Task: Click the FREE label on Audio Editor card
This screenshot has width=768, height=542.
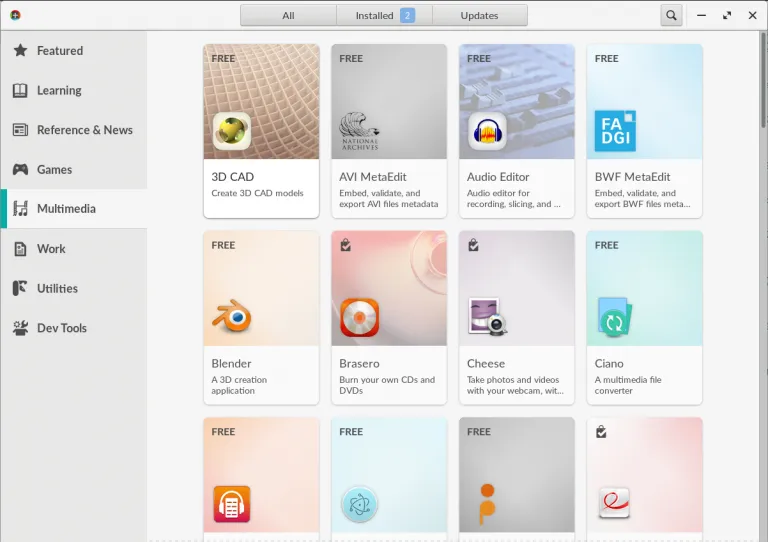Action: point(479,58)
